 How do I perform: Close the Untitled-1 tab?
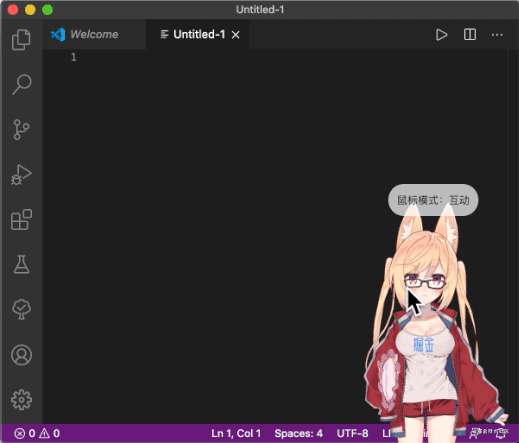[236, 35]
